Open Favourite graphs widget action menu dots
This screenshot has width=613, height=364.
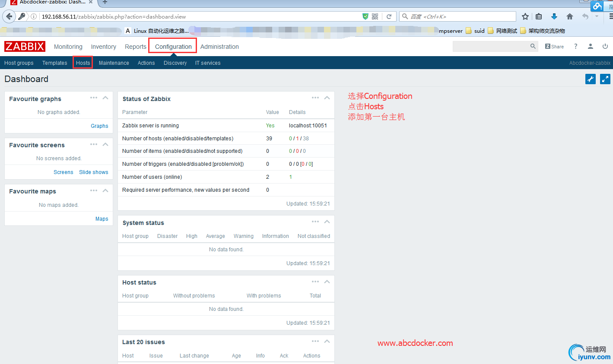pos(94,98)
